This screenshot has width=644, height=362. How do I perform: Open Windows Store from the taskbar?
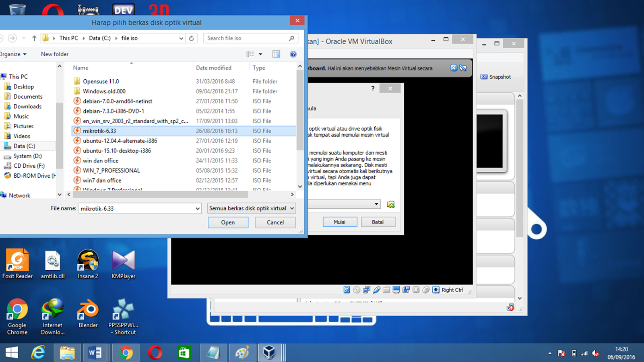184,353
